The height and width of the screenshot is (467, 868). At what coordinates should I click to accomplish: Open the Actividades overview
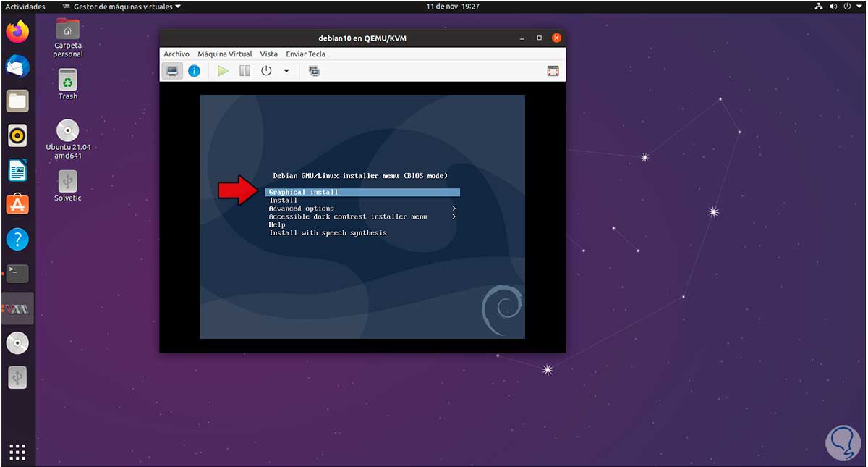[25, 7]
